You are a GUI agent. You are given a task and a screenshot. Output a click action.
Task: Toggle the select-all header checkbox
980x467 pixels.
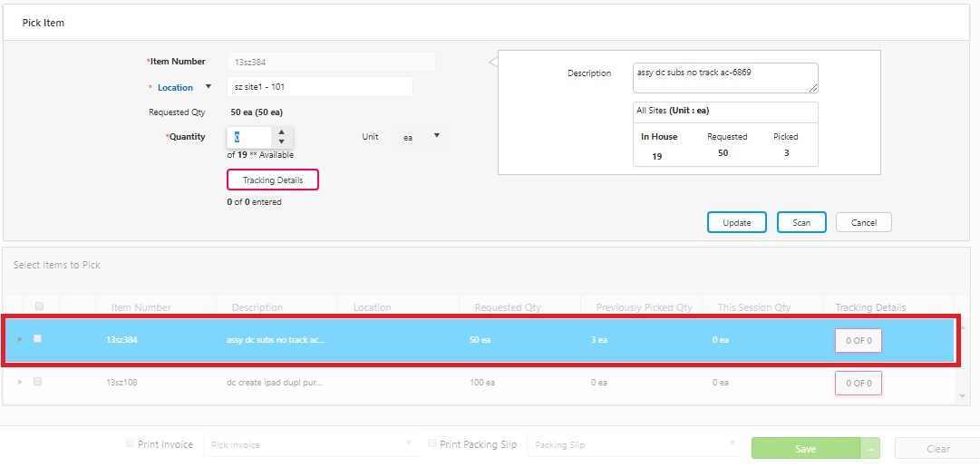click(39, 306)
